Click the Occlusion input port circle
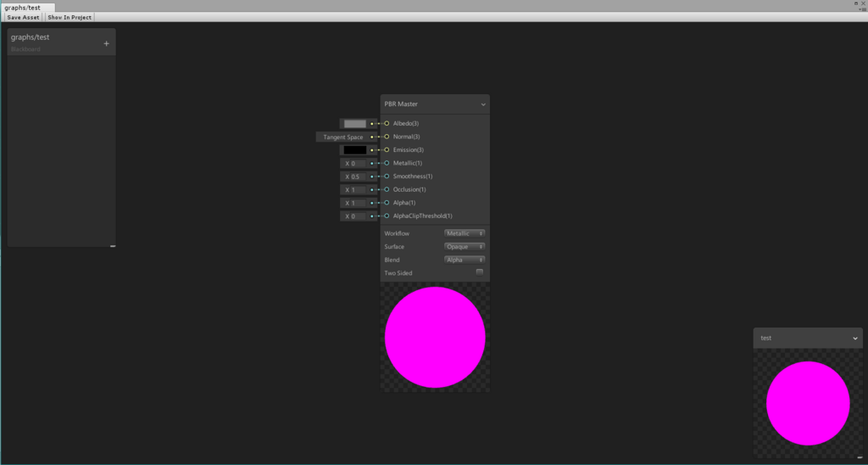The image size is (868, 465). click(387, 189)
